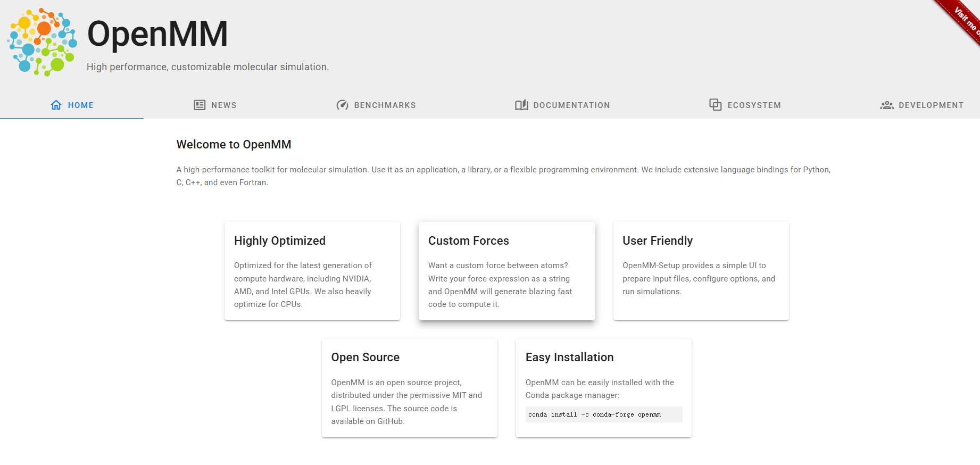Open the Documentation tab

pos(562,105)
